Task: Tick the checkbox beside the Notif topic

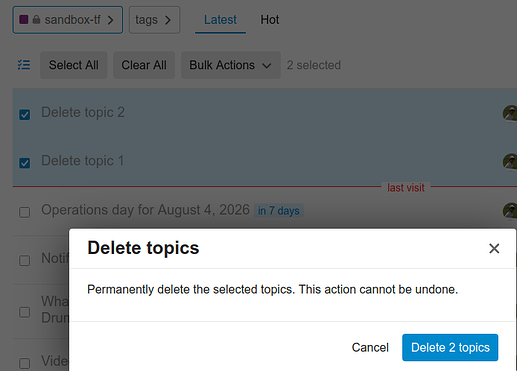Action: 25,260
